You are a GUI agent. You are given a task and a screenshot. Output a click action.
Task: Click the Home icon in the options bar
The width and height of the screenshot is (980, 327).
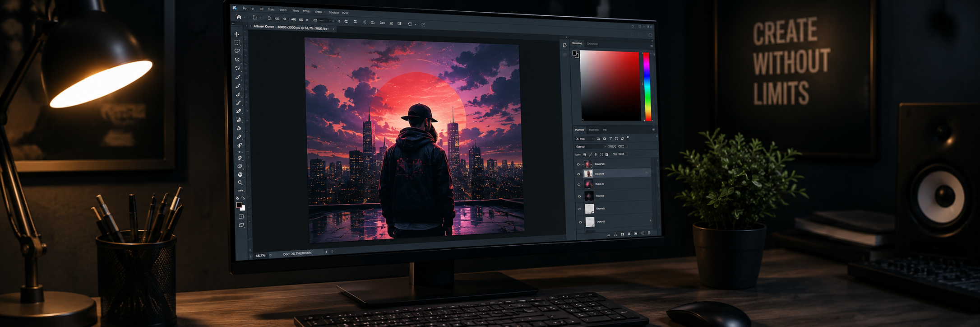[239, 17]
